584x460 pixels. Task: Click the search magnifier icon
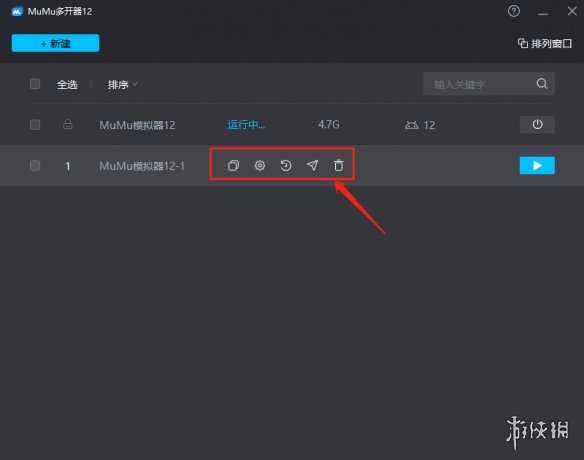click(542, 84)
